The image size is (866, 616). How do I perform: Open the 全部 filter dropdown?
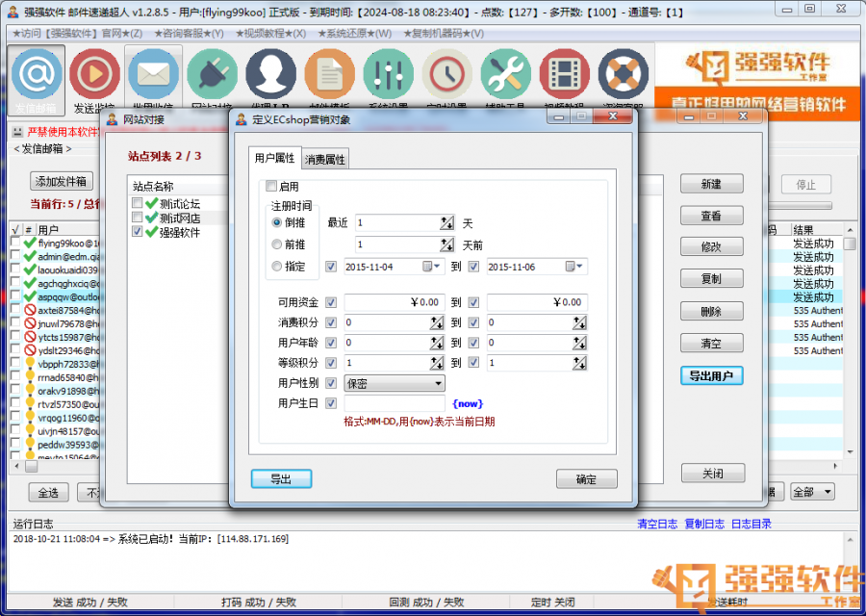[812, 492]
